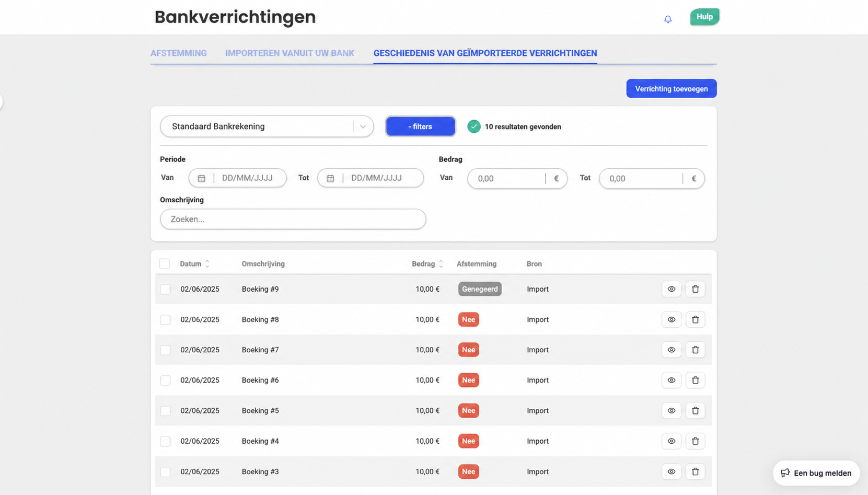
Task: Click the text Boeking #5
Action: (260, 411)
